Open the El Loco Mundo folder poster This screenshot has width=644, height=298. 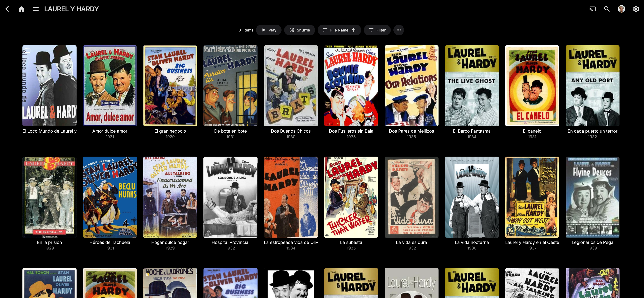click(x=49, y=86)
